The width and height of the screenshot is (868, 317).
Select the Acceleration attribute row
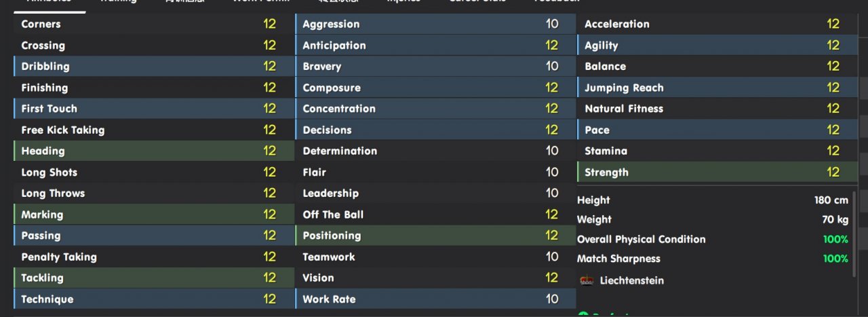click(715, 24)
